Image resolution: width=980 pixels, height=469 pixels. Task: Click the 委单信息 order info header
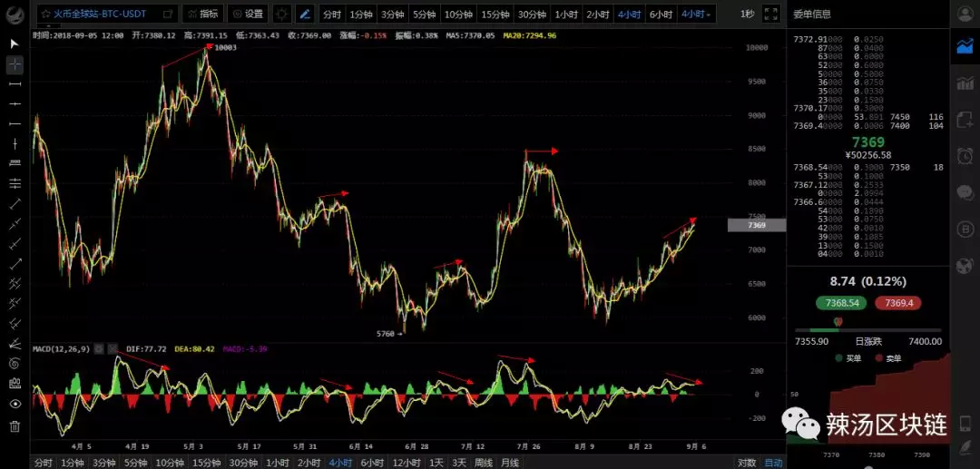tap(812, 14)
